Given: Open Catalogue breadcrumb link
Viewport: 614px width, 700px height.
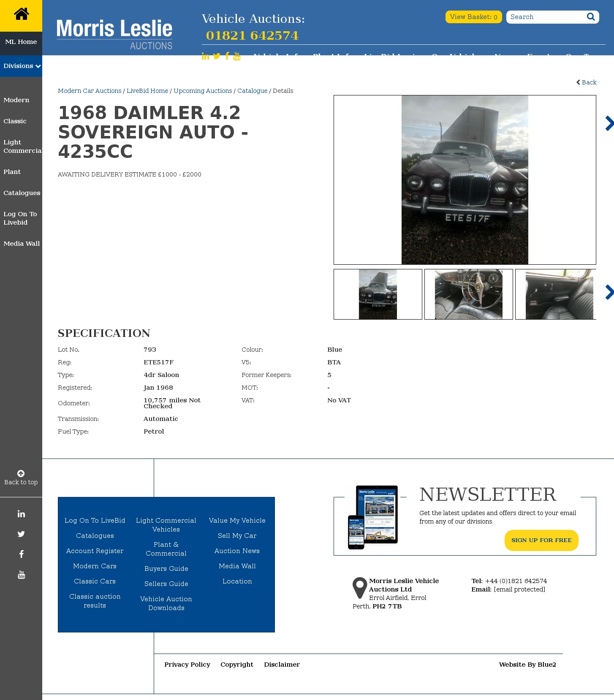Looking at the screenshot, I should [x=252, y=91].
